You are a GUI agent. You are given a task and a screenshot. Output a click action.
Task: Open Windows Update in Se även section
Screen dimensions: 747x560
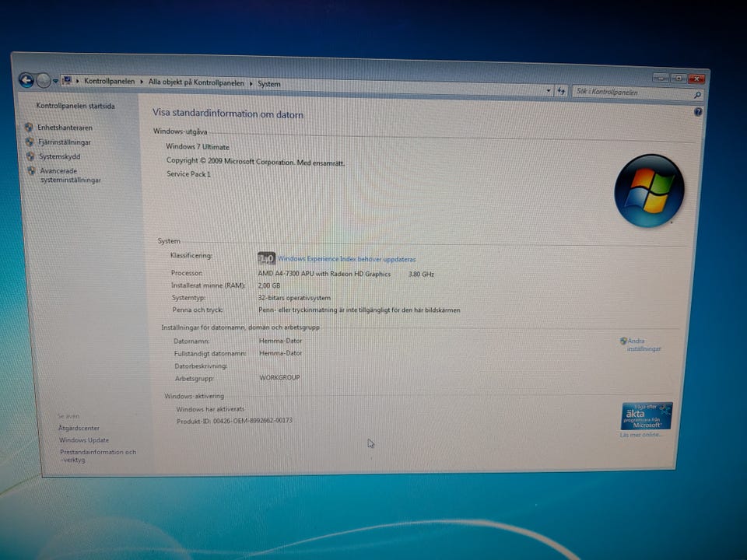pos(84,440)
